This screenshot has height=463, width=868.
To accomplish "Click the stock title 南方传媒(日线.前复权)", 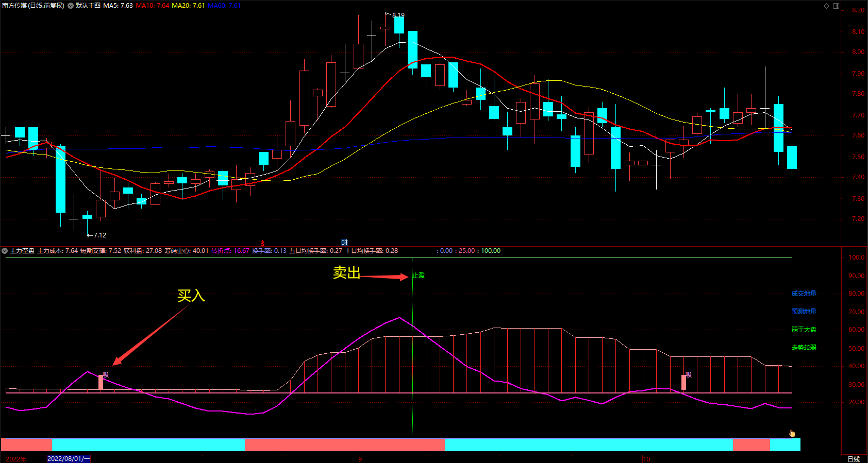I will click(x=34, y=6).
